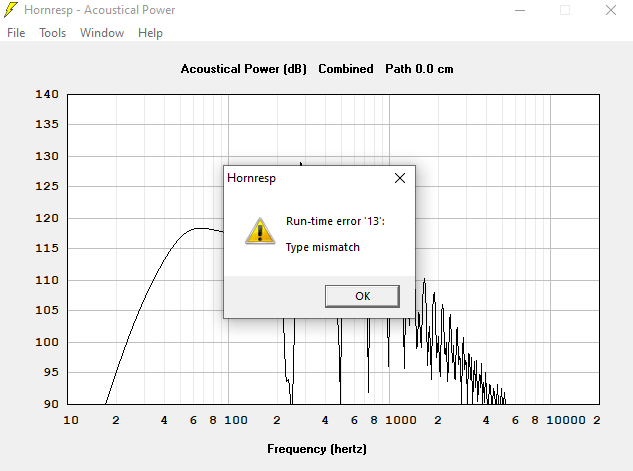Image resolution: width=633 pixels, height=471 pixels.
Task: Open the Help menu
Action: click(x=150, y=33)
